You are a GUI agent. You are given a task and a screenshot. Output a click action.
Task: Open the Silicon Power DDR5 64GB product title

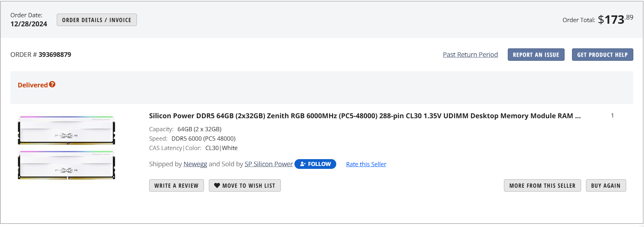coord(364,116)
